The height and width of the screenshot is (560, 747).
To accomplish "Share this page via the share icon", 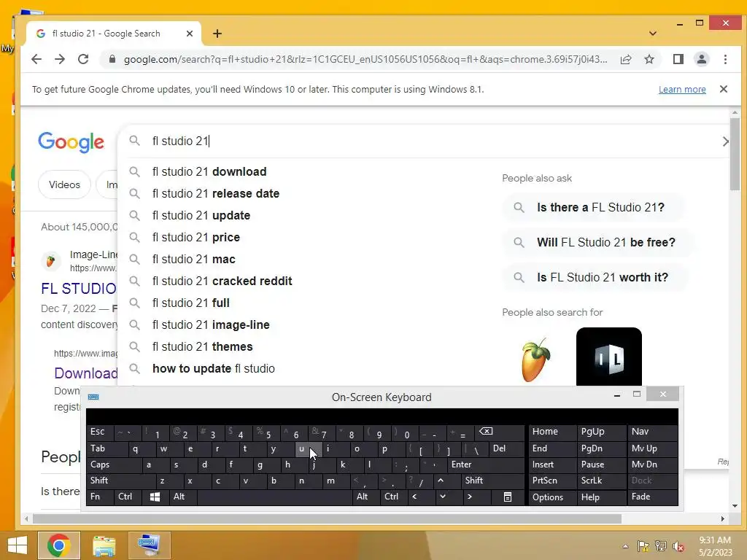I will pos(626,59).
